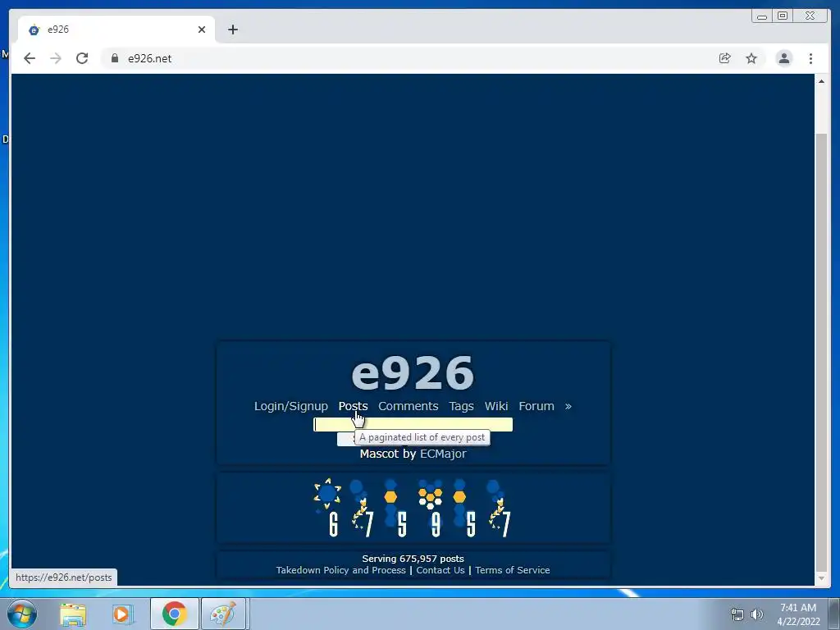Open the Forum page
Image resolution: width=840 pixels, height=630 pixels.
click(536, 406)
